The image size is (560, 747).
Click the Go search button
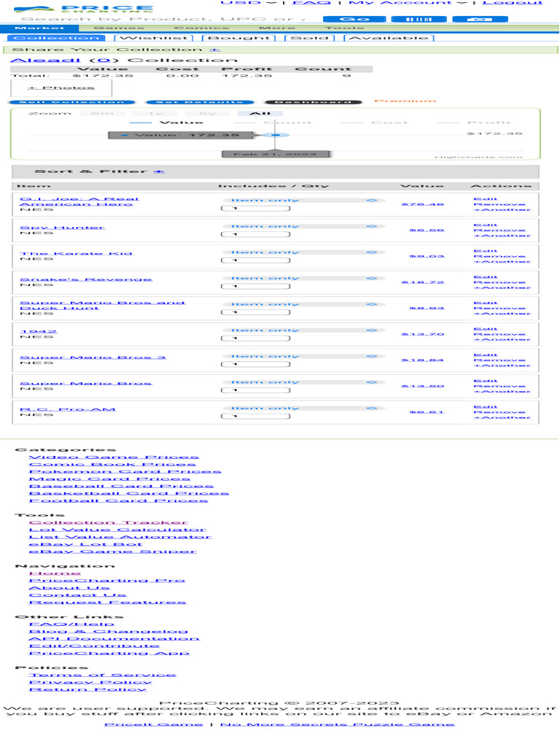coord(354,19)
